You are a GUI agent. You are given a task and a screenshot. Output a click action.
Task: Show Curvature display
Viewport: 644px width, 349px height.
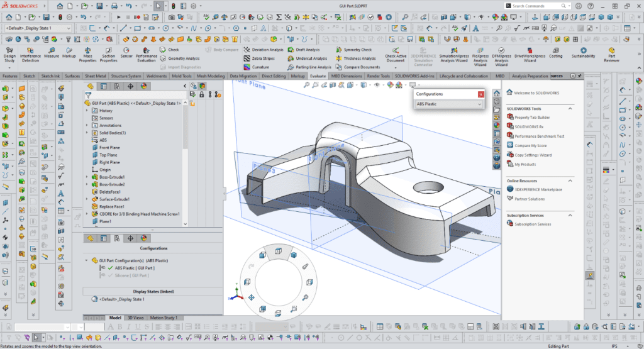point(257,67)
